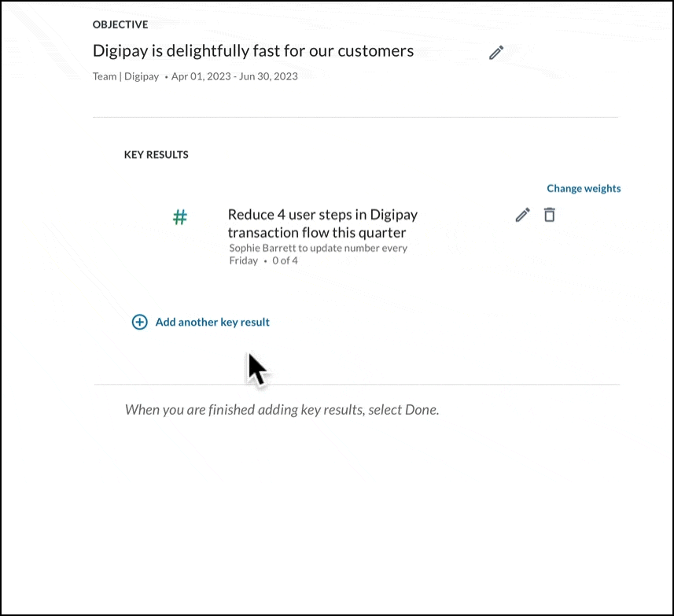The width and height of the screenshot is (674, 616).
Task: Click the plus circle icon to add a key result
Action: pos(140,322)
